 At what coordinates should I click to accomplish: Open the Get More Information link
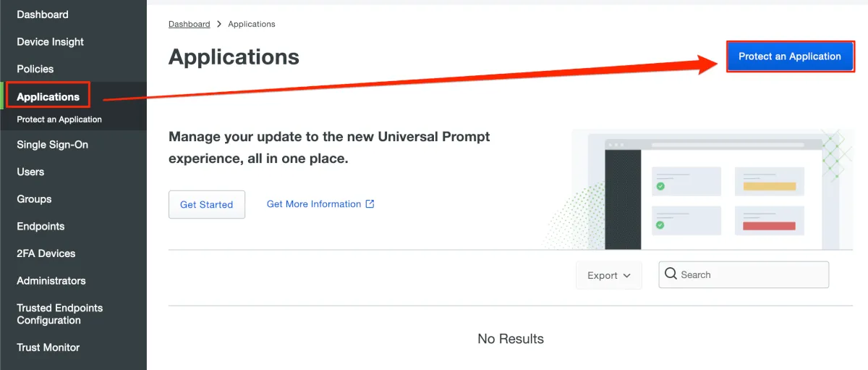(x=313, y=204)
